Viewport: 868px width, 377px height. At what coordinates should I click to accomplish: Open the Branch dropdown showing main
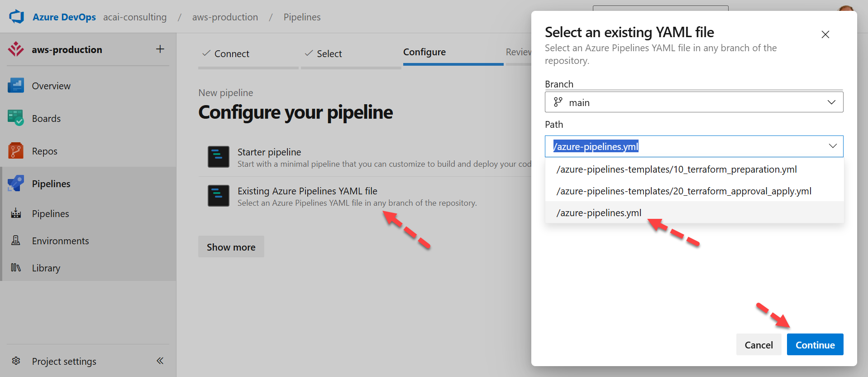pos(694,102)
